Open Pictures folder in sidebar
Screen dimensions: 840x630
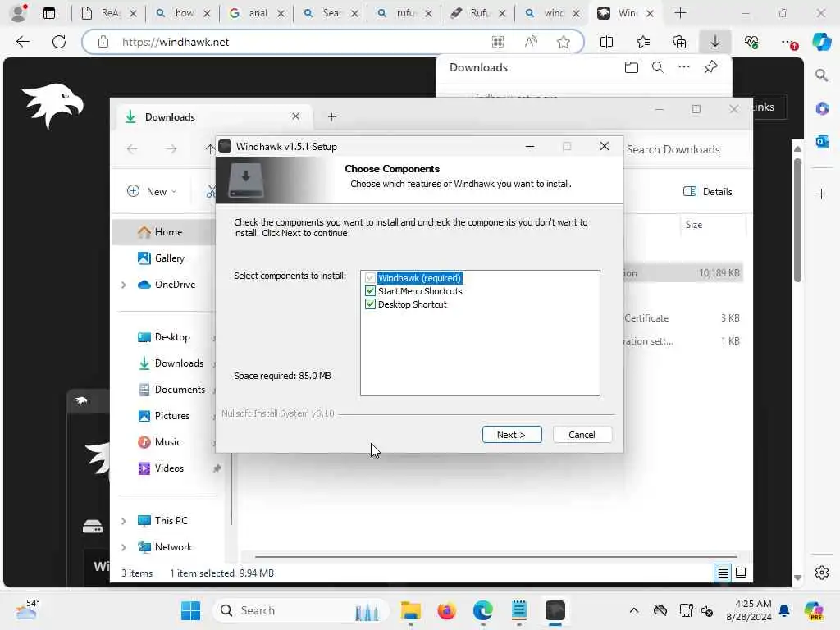[172, 416]
